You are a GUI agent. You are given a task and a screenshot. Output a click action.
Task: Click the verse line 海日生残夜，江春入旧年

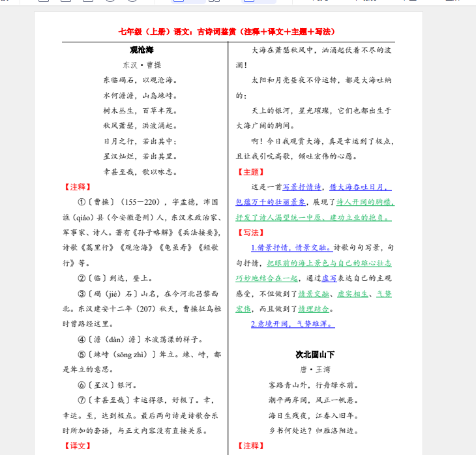point(314,415)
